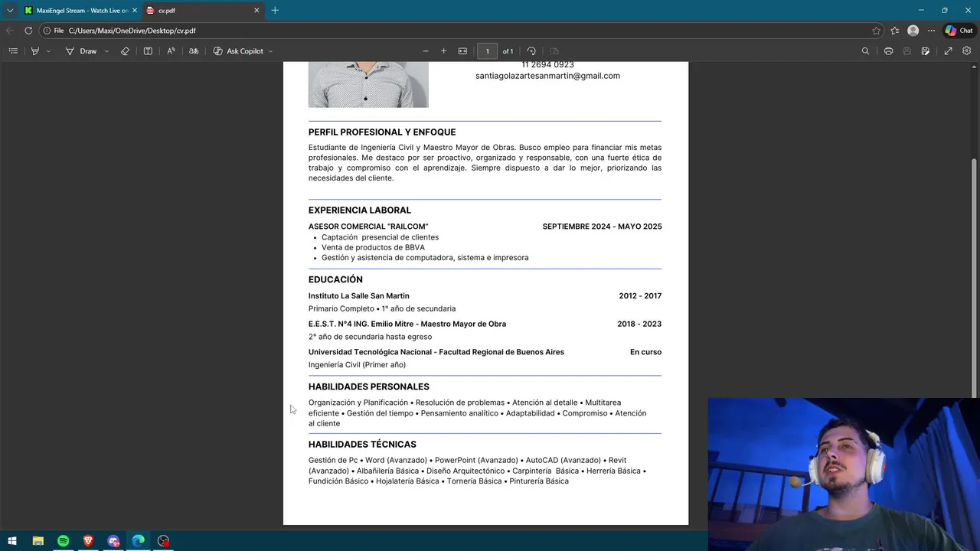Open OBS Studio from the taskbar
This screenshot has height=551, width=980.
click(x=163, y=541)
